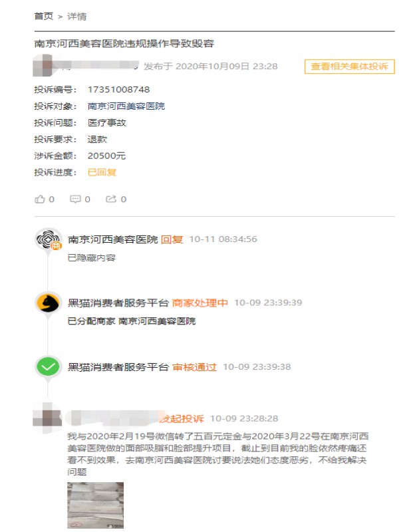The width and height of the screenshot is (399, 532).
Task: Click the share arrow icon
Action: [x=111, y=199]
